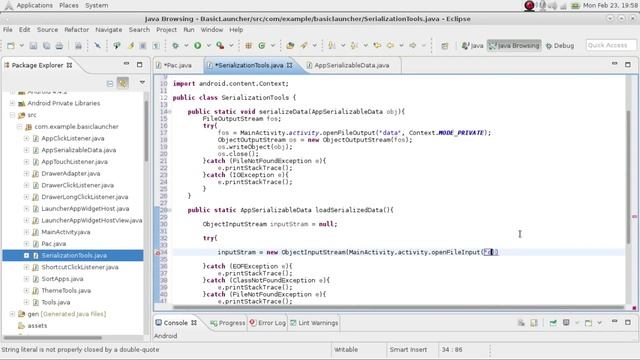Click the error marker on line 34

point(158,253)
